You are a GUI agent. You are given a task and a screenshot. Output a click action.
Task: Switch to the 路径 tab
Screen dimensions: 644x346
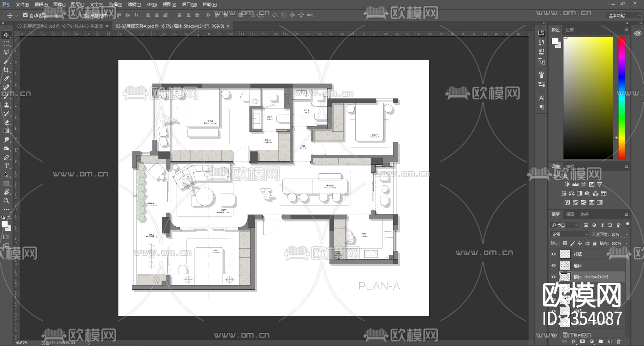pos(585,214)
